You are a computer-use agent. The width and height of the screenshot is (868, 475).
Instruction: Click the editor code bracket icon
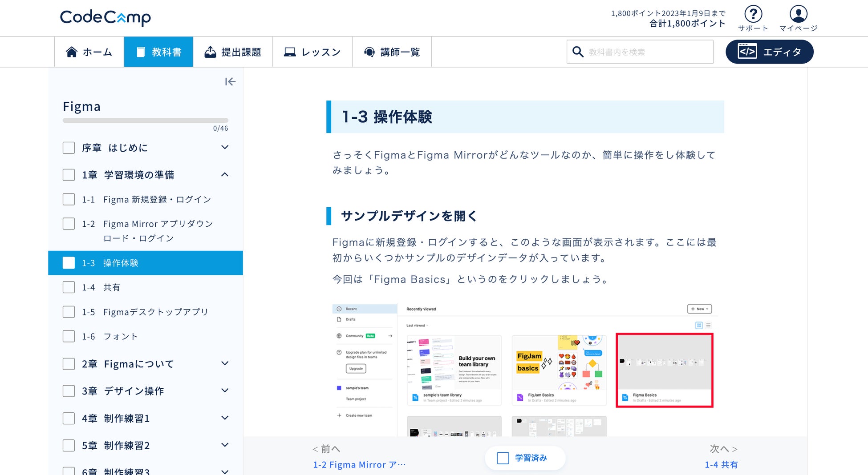click(x=747, y=52)
